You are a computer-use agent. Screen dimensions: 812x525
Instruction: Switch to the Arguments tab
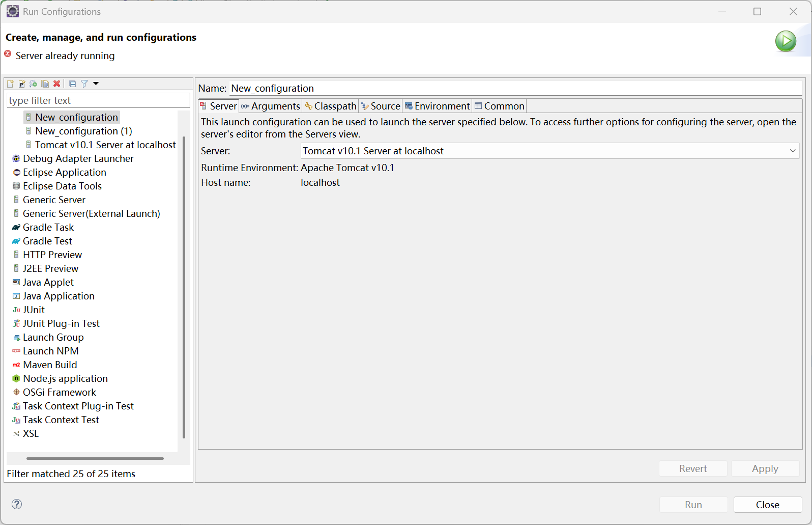point(271,106)
